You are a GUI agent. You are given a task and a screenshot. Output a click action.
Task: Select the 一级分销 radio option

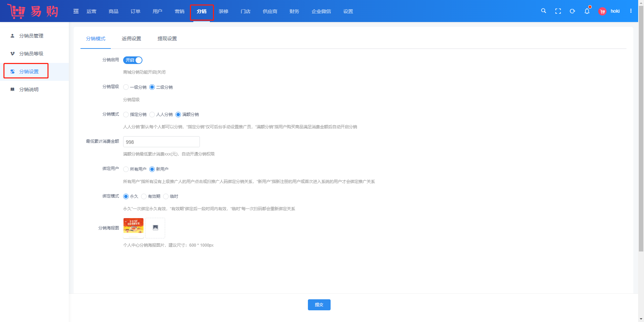pyautogui.click(x=126, y=87)
